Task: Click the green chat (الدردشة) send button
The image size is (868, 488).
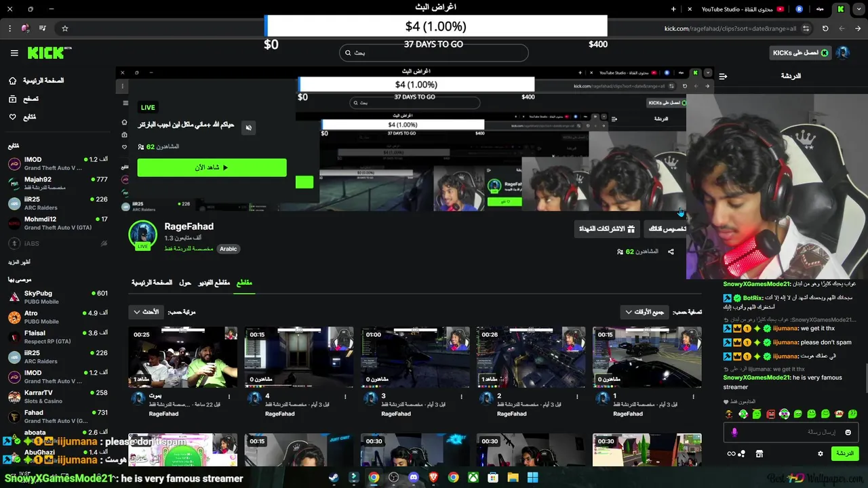Action: tap(844, 453)
